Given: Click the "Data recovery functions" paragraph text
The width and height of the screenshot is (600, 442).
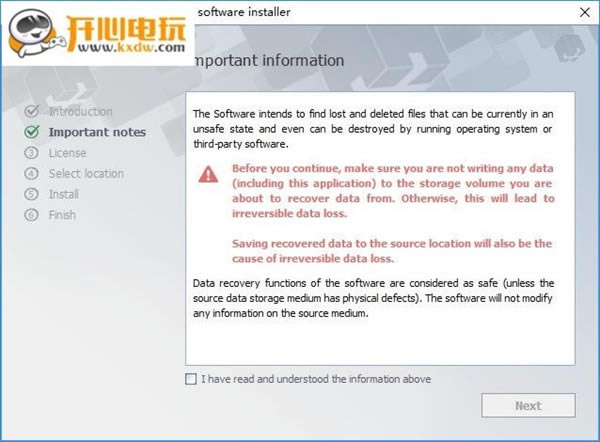Looking at the screenshot, I should pos(380,298).
